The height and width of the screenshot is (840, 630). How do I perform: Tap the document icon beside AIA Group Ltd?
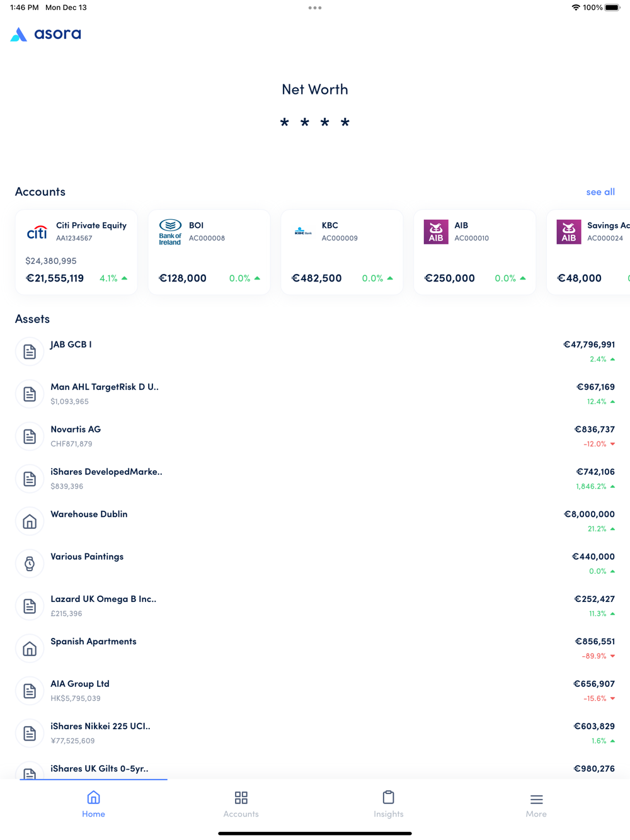(x=30, y=691)
